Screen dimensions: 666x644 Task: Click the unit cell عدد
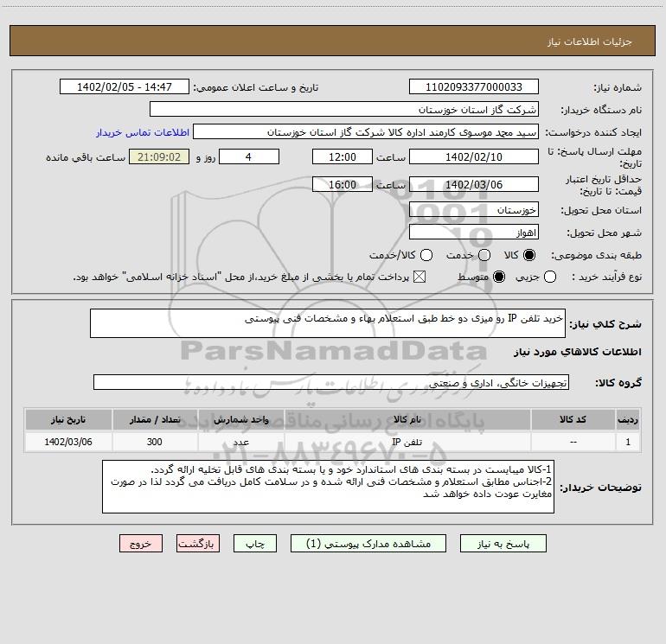240,442
